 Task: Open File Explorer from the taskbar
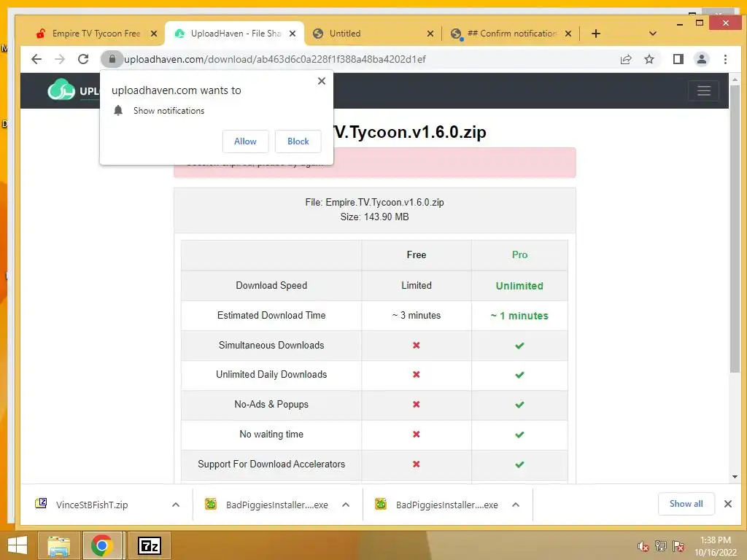(x=59, y=545)
